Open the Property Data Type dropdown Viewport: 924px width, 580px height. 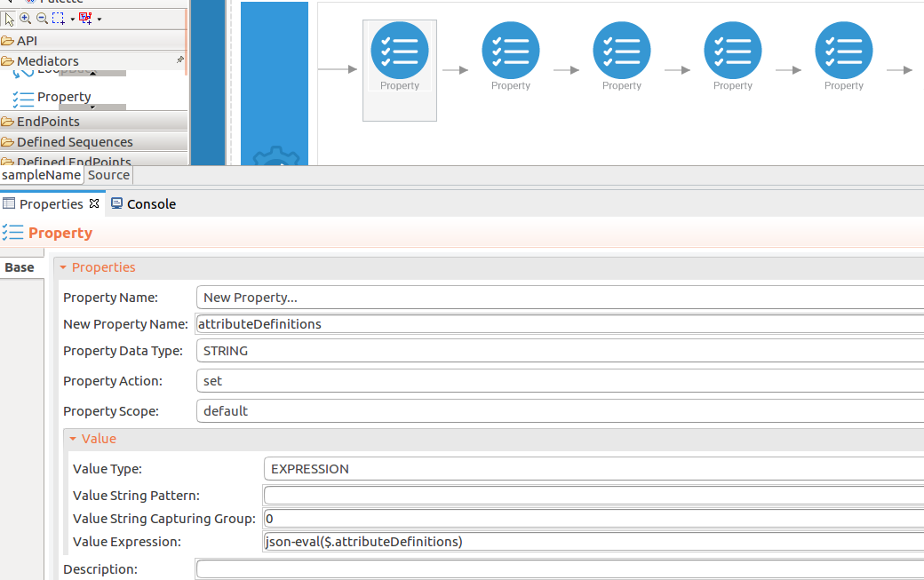(x=560, y=351)
